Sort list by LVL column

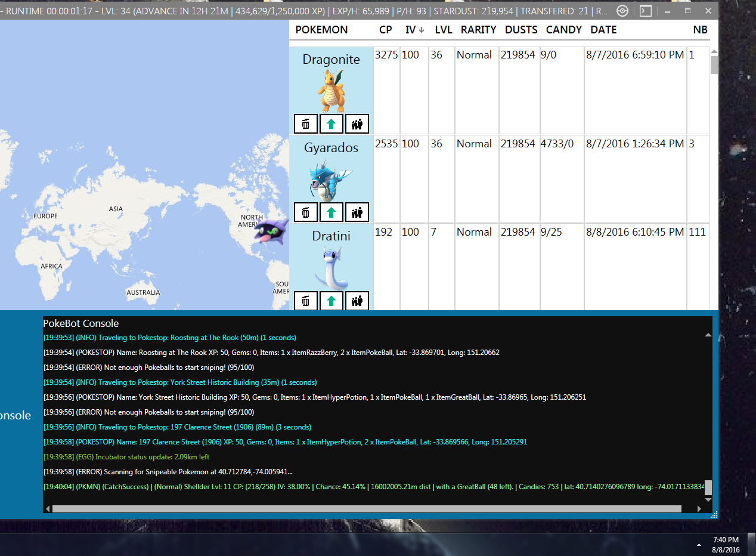coord(443,30)
